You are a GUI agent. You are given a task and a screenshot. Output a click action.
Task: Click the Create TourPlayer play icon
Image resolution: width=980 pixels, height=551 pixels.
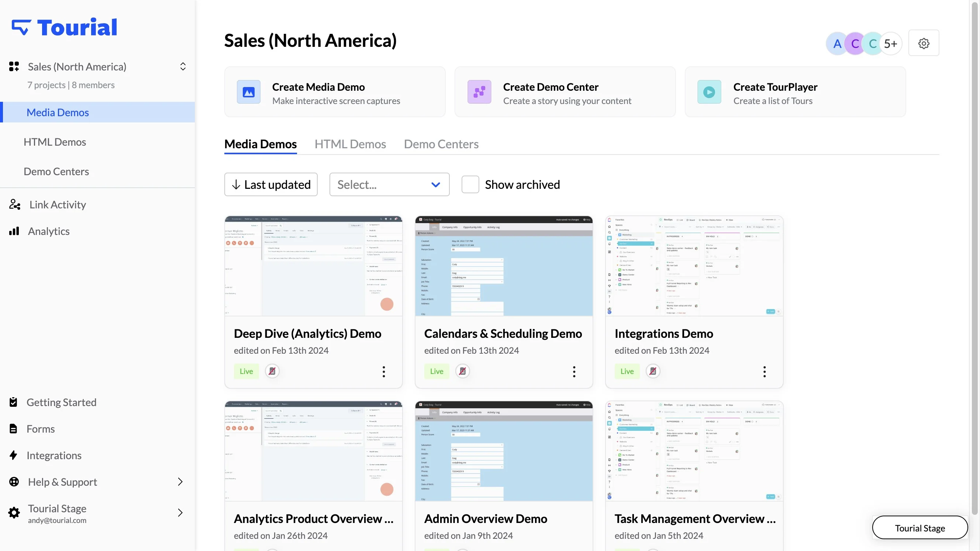tap(709, 92)
